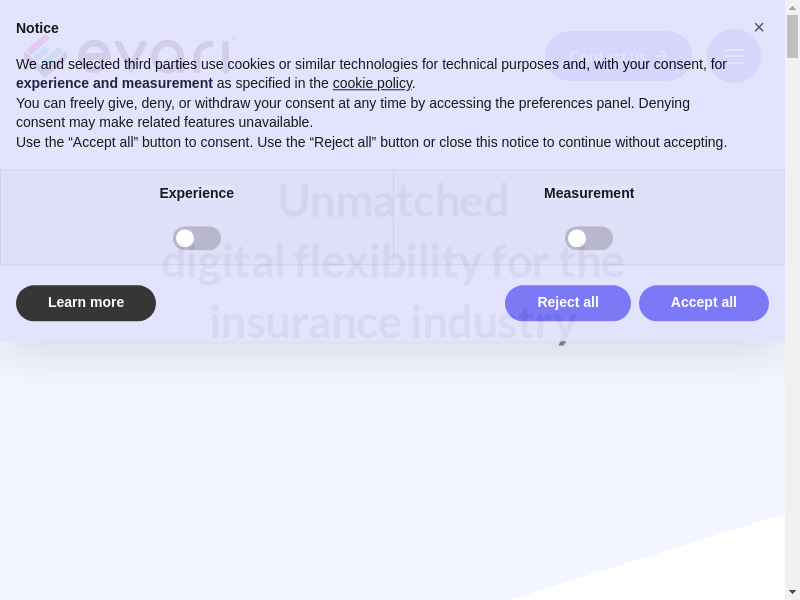Viewport: 800px width, 600px height.
Task: Open the cookie policy link
Action: point(372,83)
